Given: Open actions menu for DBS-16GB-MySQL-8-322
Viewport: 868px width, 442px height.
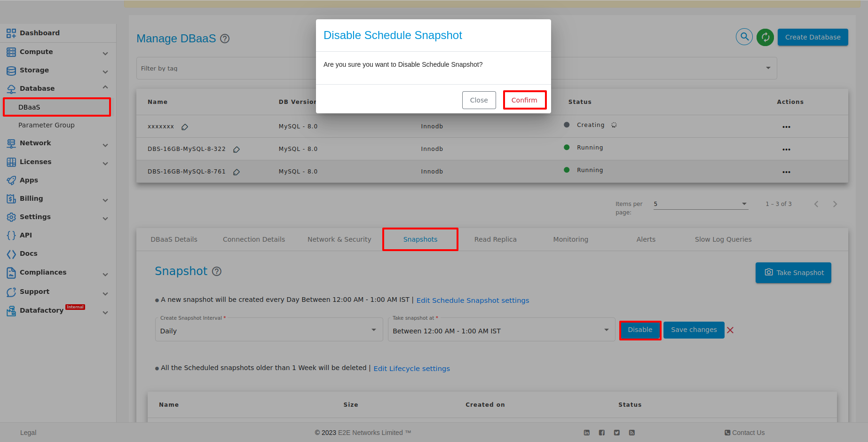Looking at the screenshot, I should pyautogui.click(x=786, y=150).
